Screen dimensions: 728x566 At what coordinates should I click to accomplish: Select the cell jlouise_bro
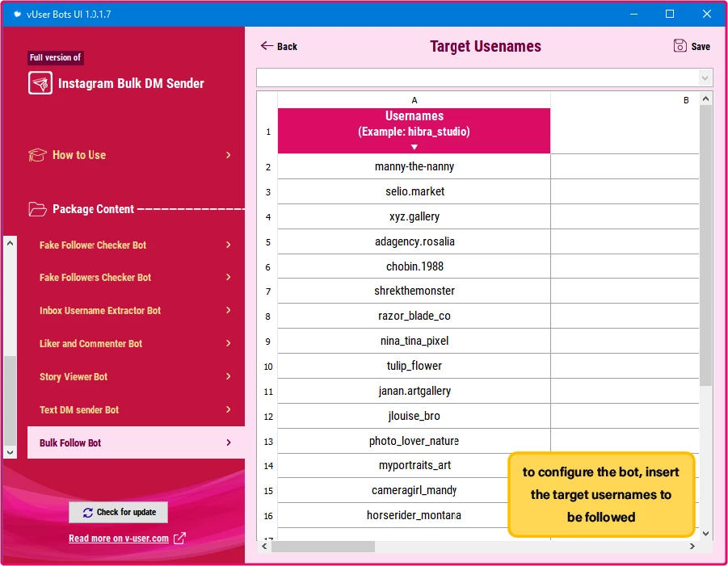pos(414,416)
